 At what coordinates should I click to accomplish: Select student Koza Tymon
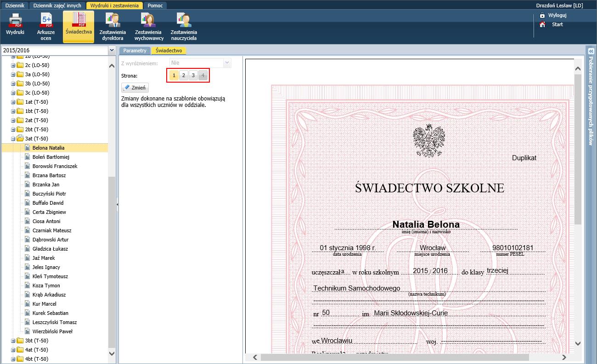tap(46, 286)
